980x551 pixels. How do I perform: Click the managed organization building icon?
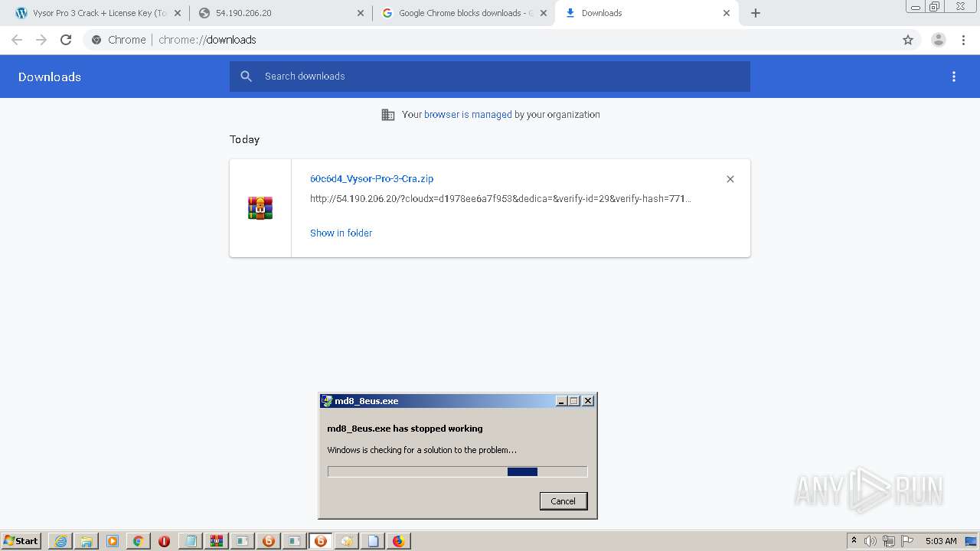388,115
